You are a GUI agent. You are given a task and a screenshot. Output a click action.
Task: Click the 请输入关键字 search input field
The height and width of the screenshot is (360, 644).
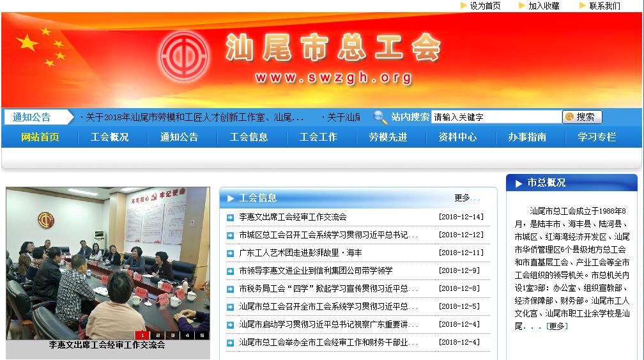click(496, 117)
